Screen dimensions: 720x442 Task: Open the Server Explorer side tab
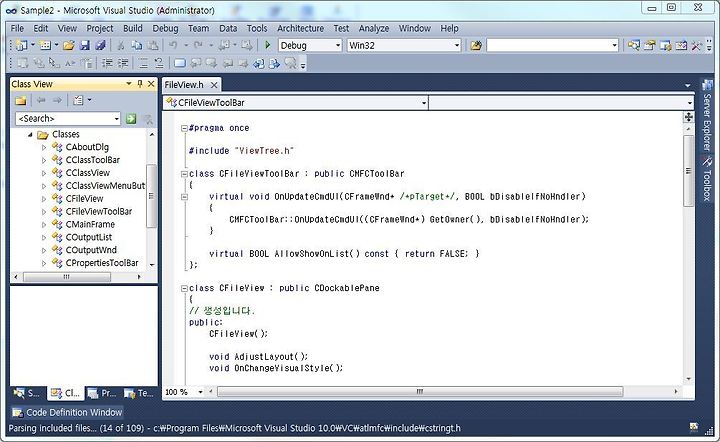click(x=707, y=116)
